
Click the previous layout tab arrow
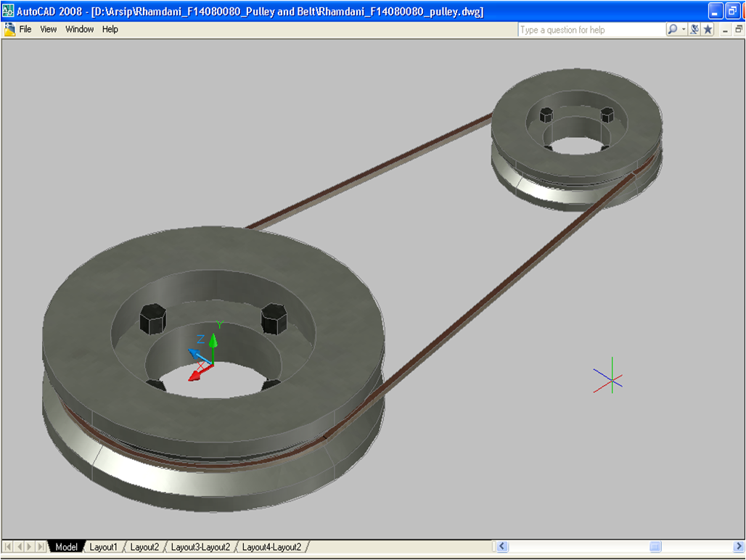(19, 547)
